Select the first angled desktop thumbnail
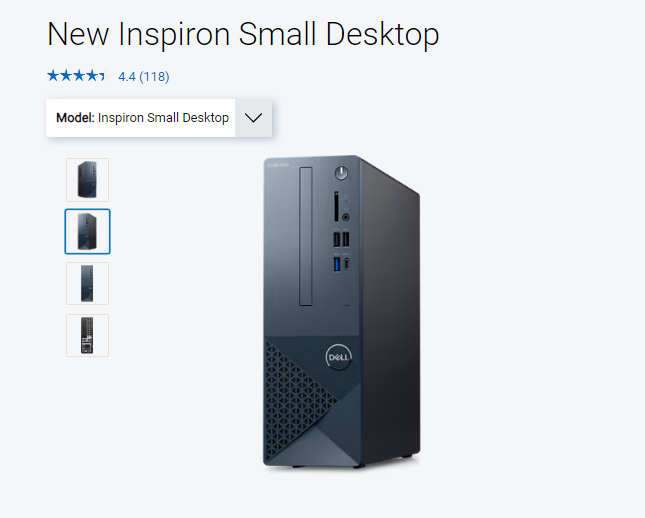 (88, 180)
